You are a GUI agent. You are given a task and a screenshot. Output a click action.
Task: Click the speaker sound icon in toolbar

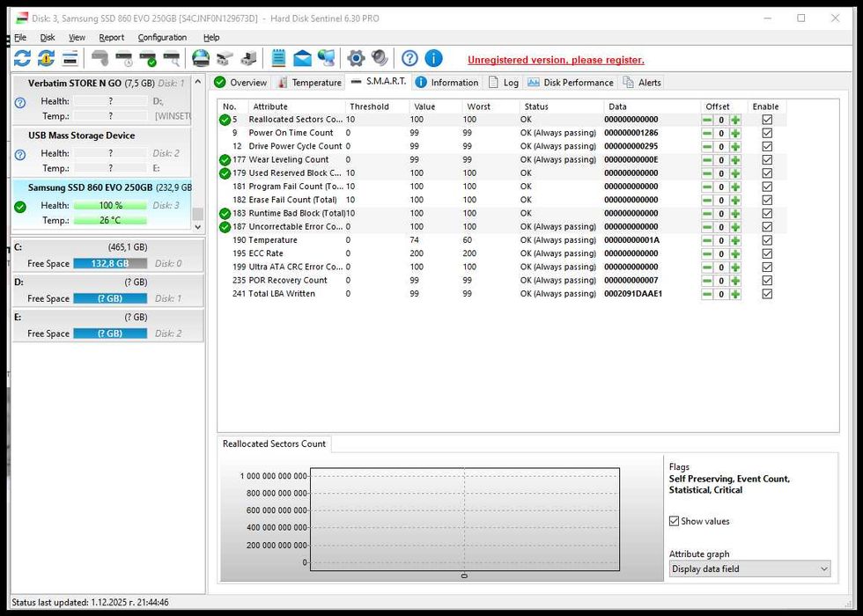[380, 58]
